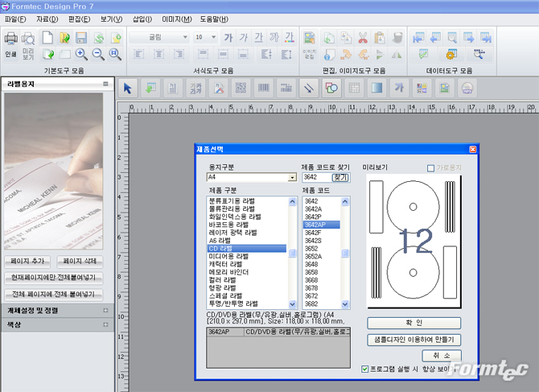Image resolution: width=539 pixels, height=392 pixels.
Task: Open the 보기(V) menu
Action: click(111, 19)
